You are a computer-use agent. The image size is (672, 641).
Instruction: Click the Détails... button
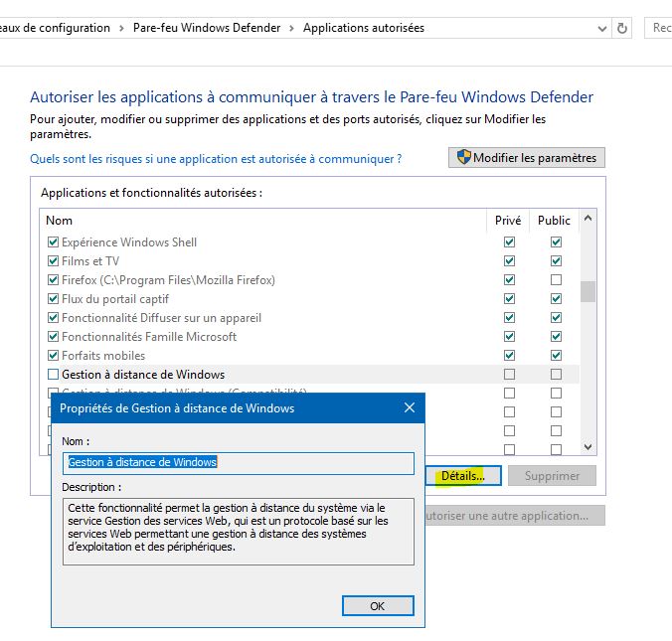coord(463,476)
